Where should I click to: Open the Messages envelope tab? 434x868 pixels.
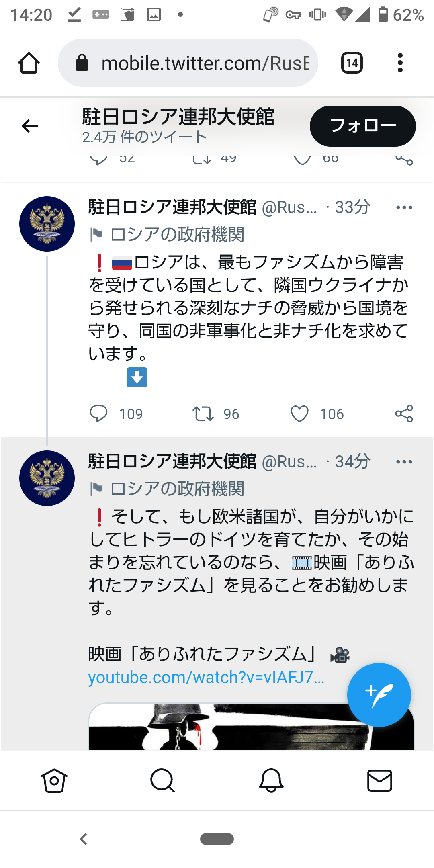(x=380, y=780)
